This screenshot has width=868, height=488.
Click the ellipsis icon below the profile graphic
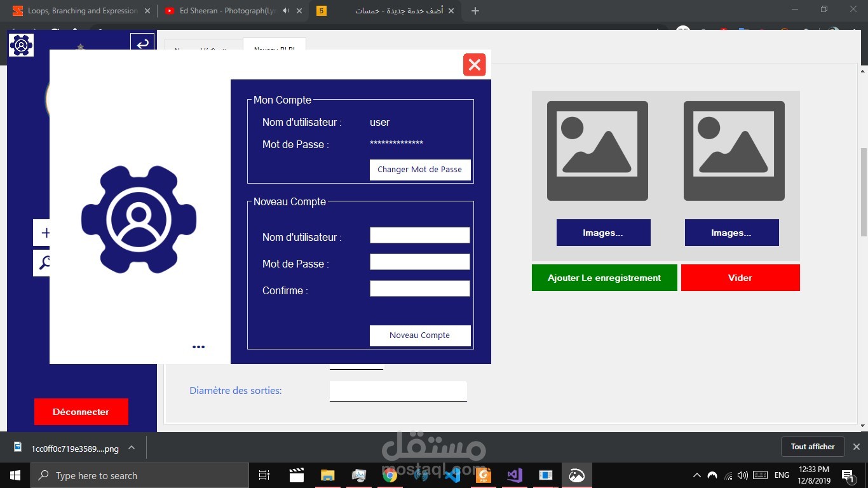198,347
